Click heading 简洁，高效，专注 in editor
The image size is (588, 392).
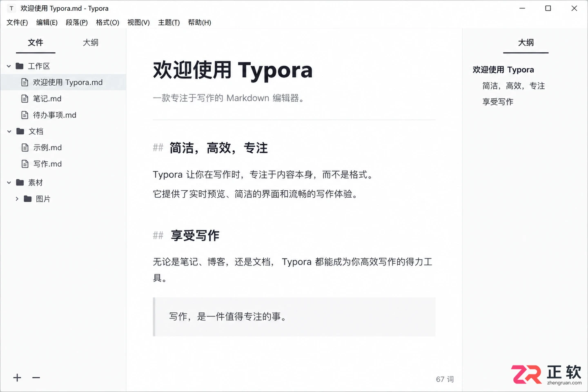pyautogui.click(x=219, y=148)
